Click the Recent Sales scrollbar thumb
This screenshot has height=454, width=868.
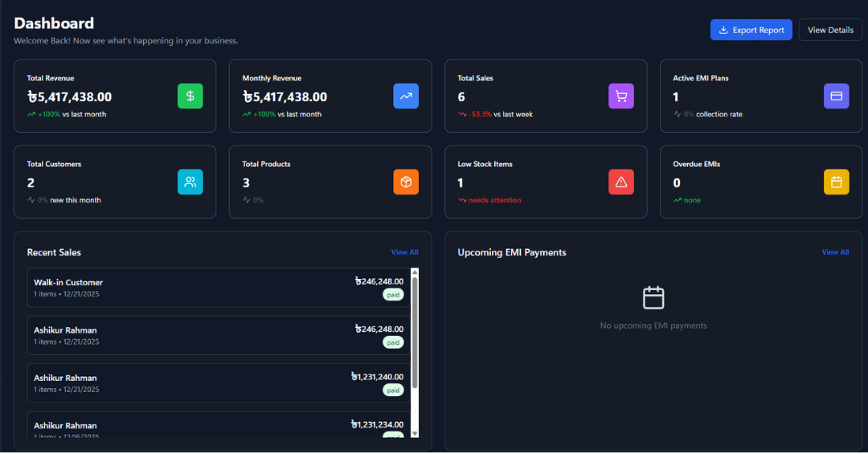(415, 332)
